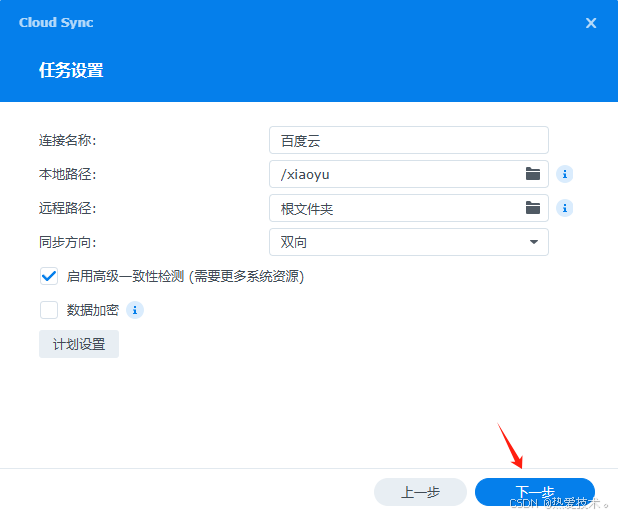Show info tooltip for 远程路径

[x=564, y=208]
